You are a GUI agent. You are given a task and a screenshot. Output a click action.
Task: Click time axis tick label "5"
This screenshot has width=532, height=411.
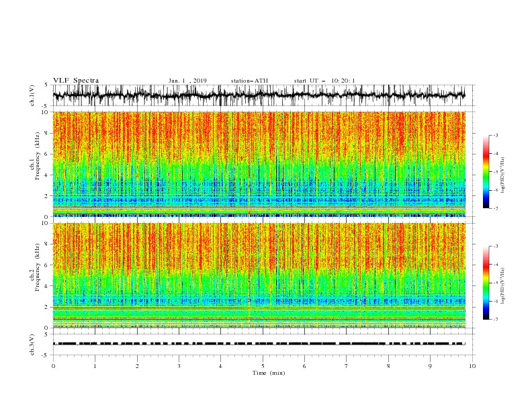pyautogui.click(x=263, y=366)
